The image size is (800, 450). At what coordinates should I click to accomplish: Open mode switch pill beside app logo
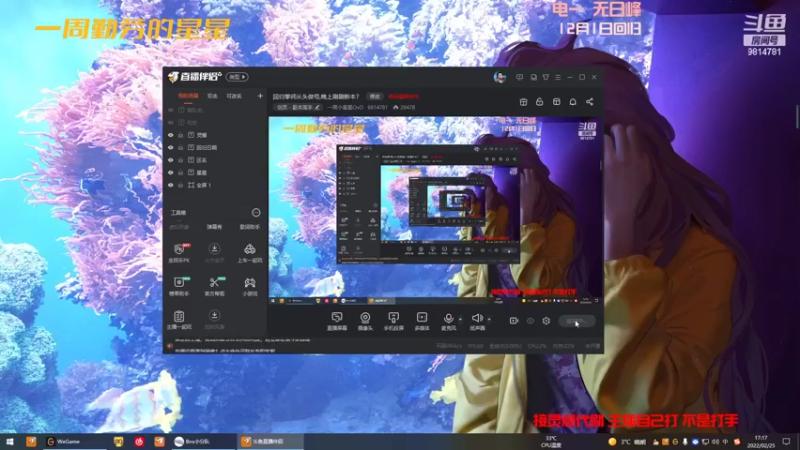[237, 77]
